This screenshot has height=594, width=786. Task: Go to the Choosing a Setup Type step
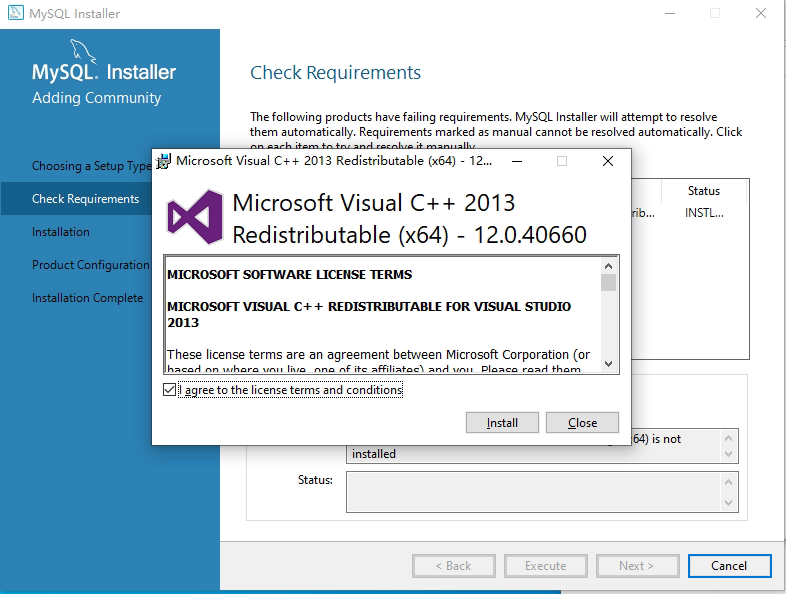(90, 166)
